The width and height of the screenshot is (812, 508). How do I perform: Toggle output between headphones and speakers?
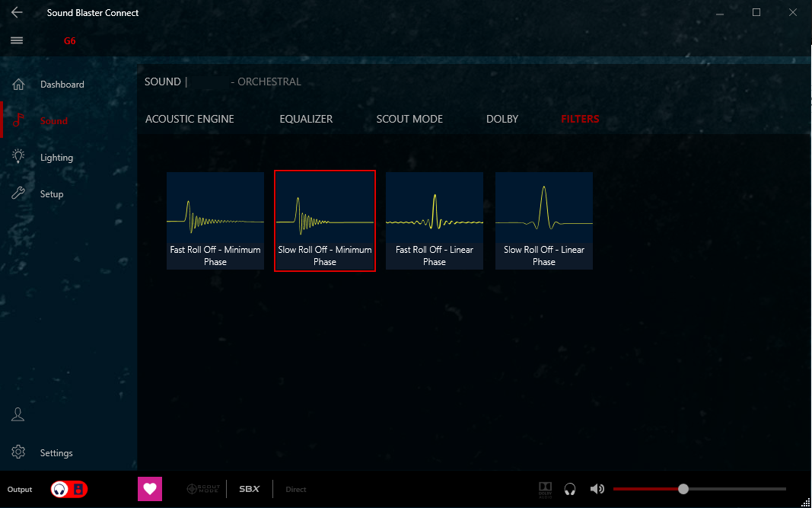tap(69, 489)
